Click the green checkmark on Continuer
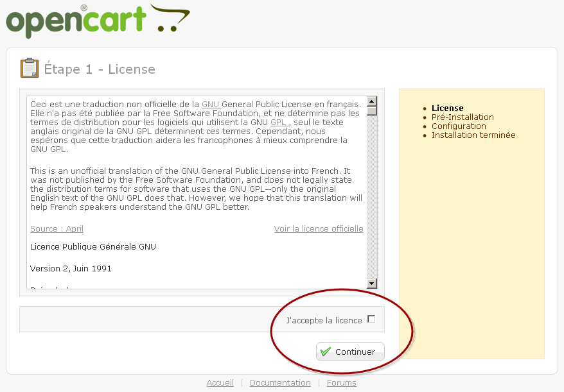This screenshot has height=392, width=564. tap(326, 352)
